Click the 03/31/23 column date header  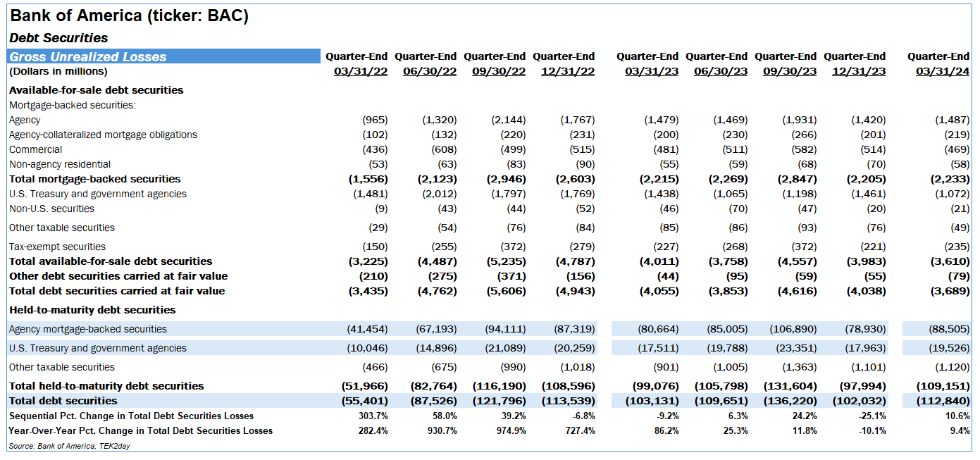pos(652,71)
